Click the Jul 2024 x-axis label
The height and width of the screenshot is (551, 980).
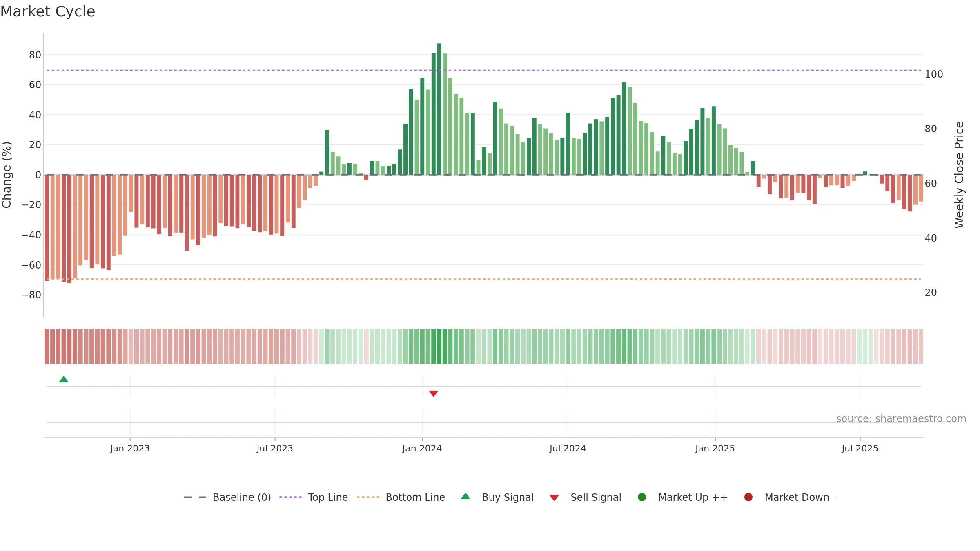[568, 449]
